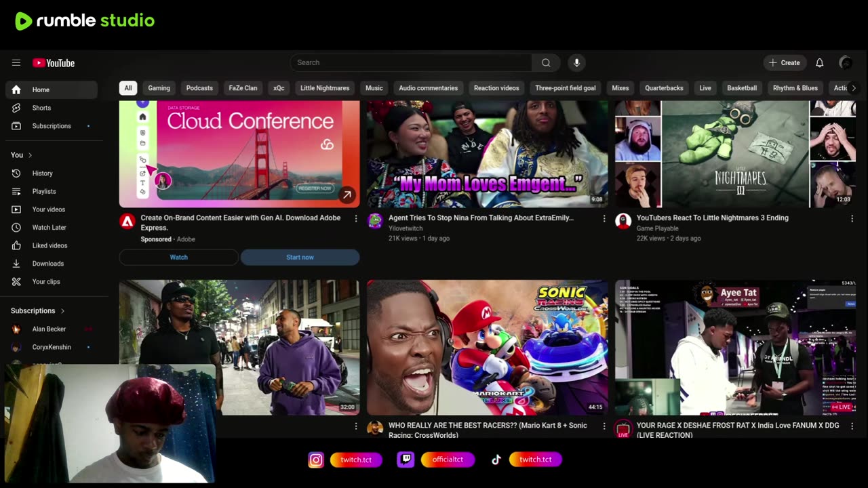Open the Cloud Conference ad thumbnail
Screen dimensions: 868x488
239,154
